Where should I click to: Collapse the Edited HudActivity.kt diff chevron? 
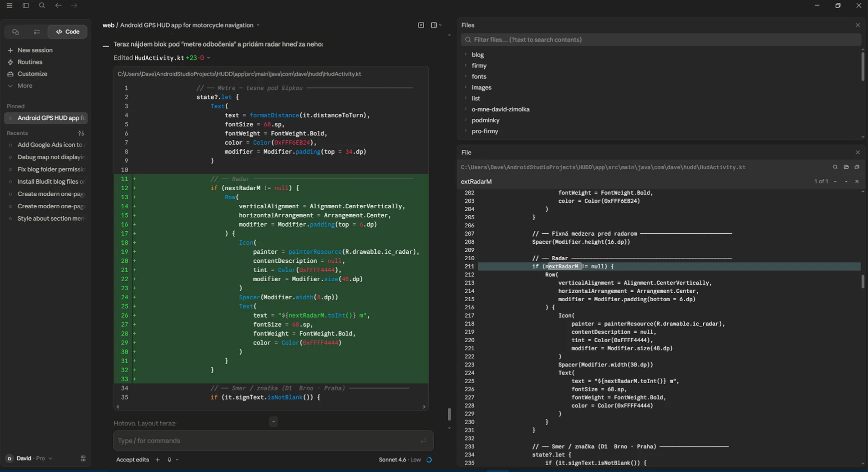[209, 58]
